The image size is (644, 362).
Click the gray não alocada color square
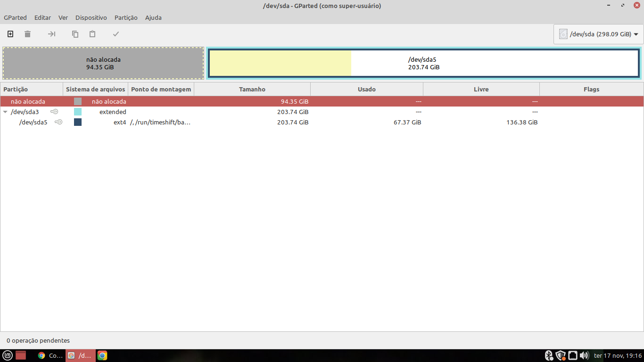point(78,101)
